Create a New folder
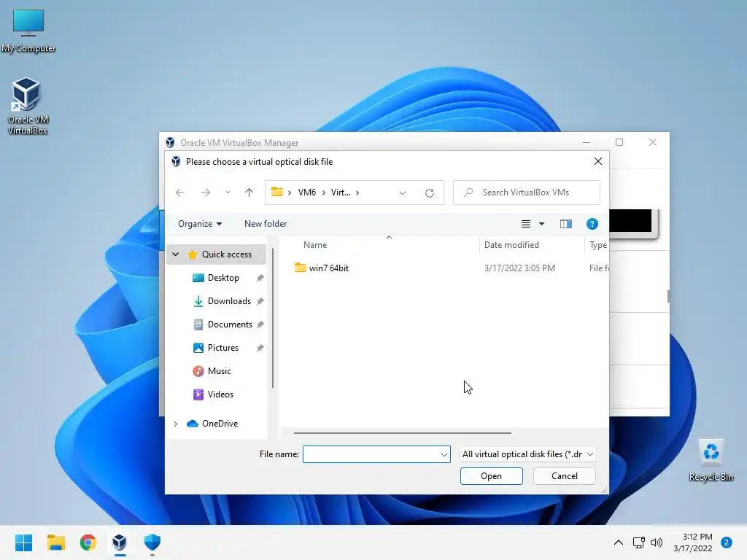This screenshot has height=560, width=747. point(266,224)
